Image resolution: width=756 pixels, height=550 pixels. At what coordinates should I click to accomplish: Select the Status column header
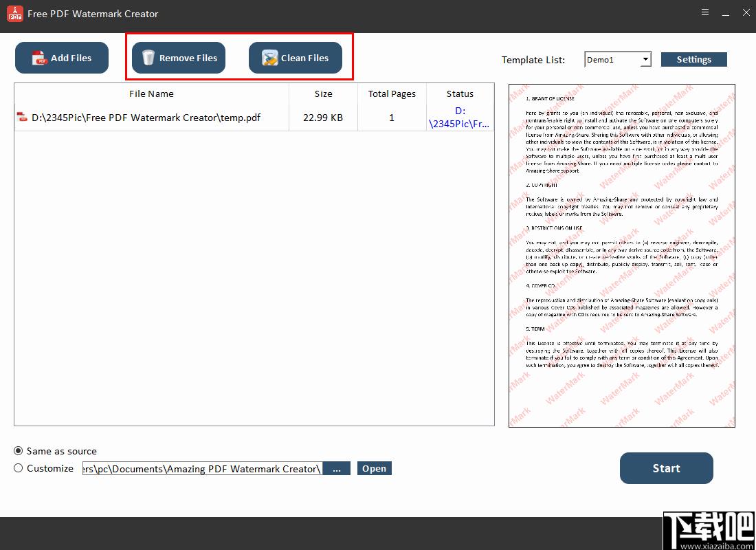pos(460,93)
